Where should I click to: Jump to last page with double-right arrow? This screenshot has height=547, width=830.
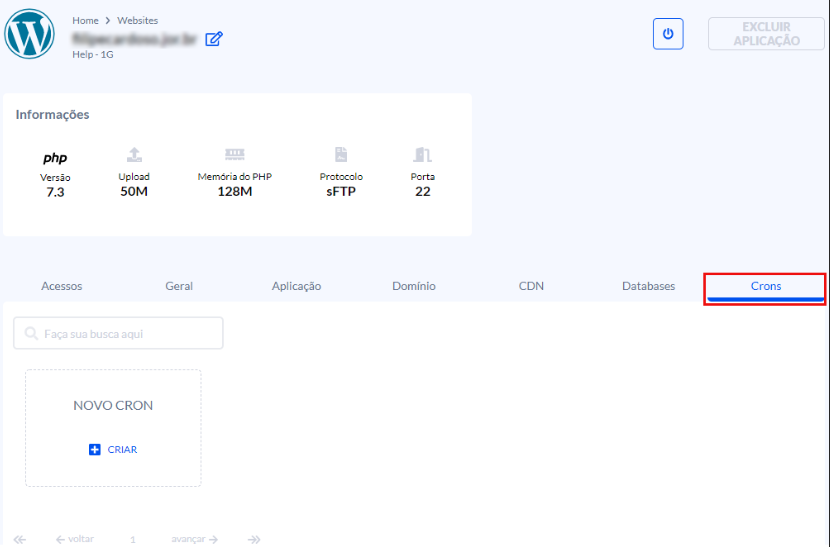coord(254,539)
